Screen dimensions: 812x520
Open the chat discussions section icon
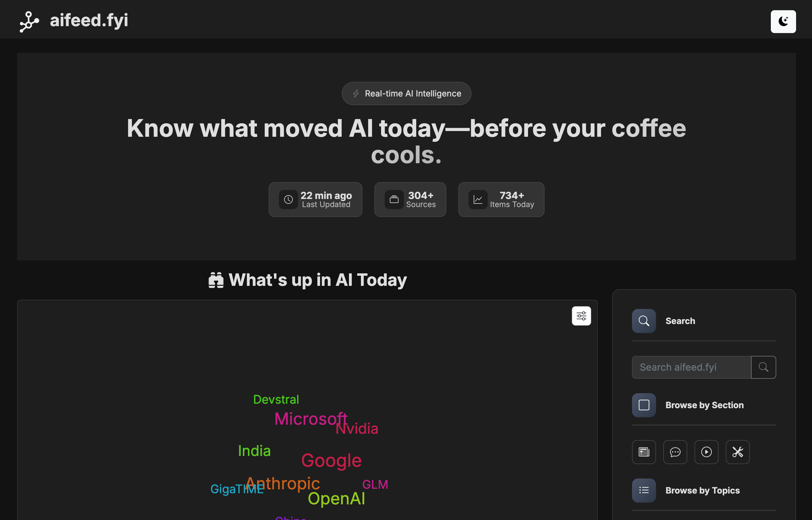pos(675,452)
